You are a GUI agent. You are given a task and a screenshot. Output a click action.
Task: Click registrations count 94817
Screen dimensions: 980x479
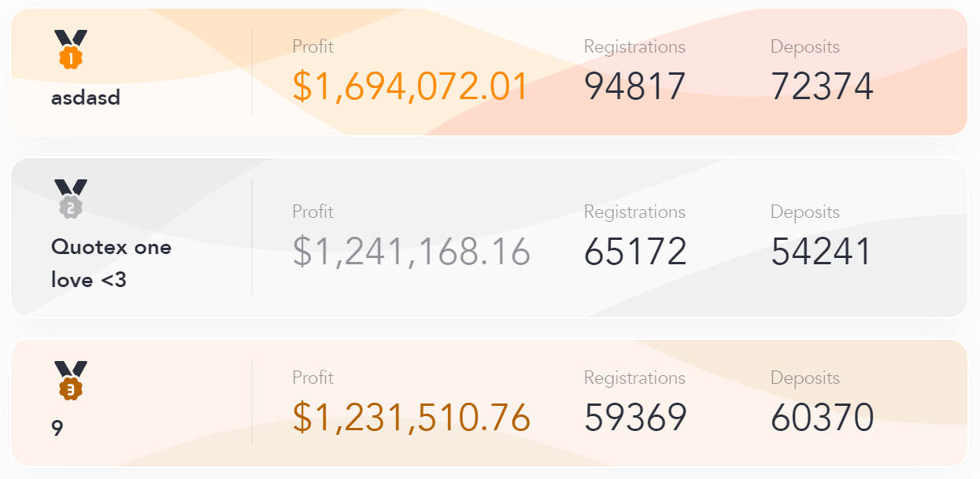635,86
